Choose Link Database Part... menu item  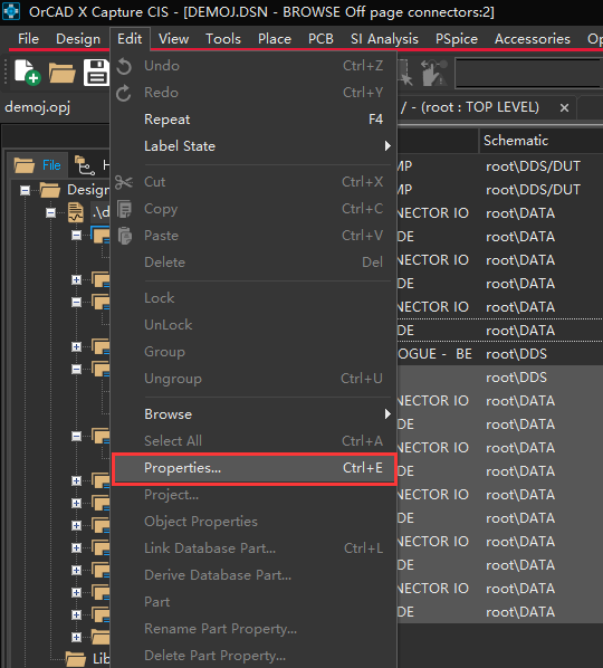[254, 549]
